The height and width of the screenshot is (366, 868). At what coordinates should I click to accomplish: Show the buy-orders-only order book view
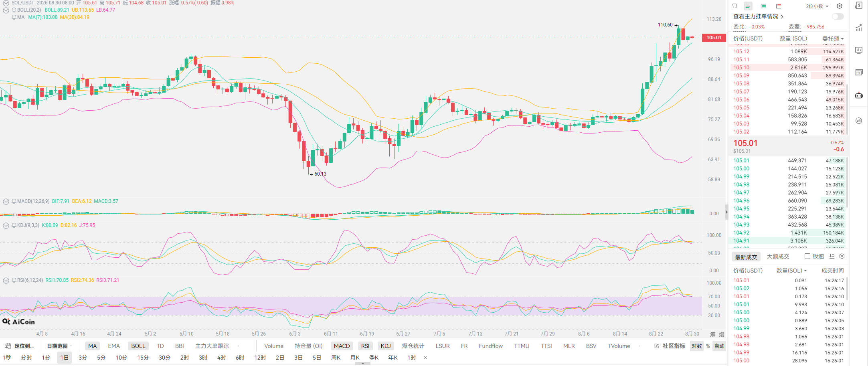(763, 6)
